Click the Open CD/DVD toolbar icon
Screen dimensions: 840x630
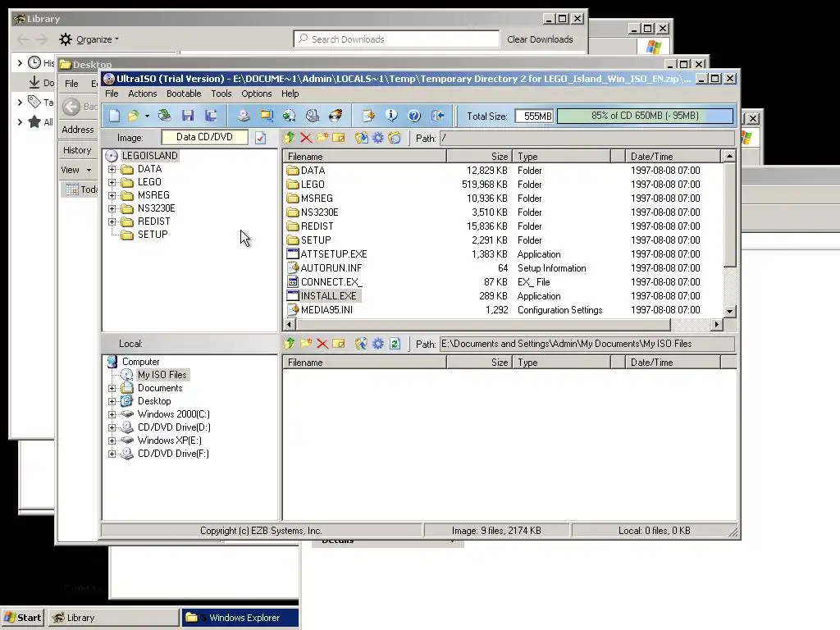tap(164, 116)
